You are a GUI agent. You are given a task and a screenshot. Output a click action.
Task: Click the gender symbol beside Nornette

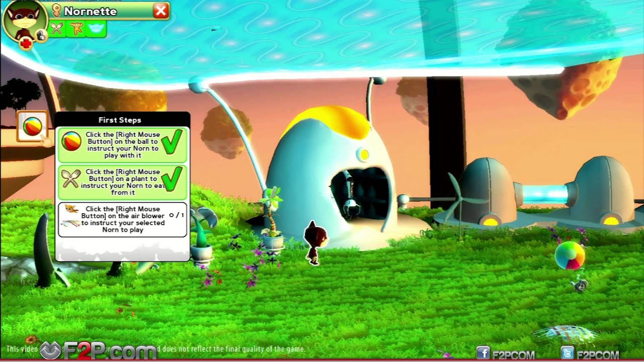[x=56, y=11]
